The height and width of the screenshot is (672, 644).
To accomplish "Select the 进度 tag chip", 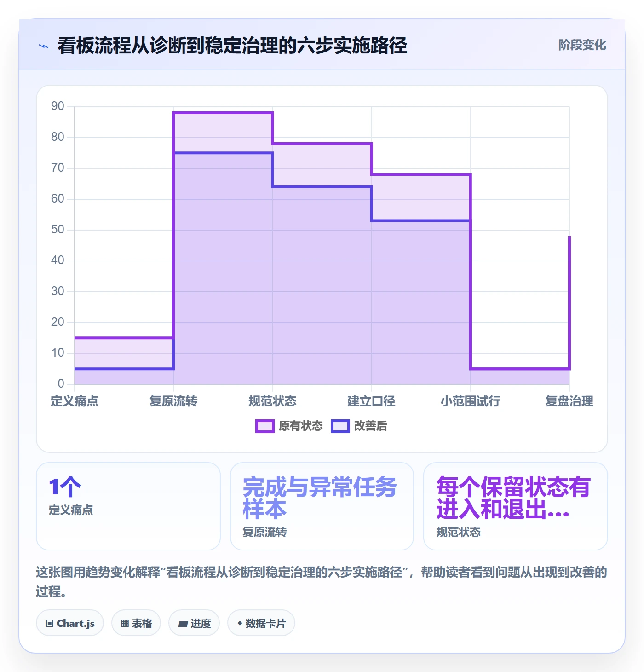I will point(194,623).
